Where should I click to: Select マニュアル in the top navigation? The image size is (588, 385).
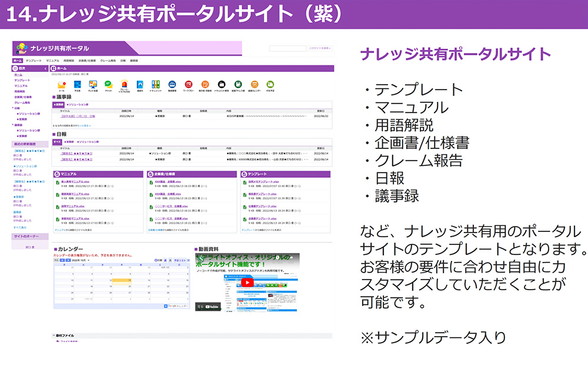[x=52, y=61]
